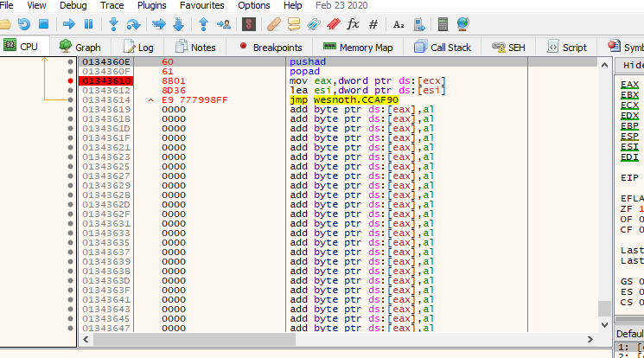Switch to the Memory Map tab
Viewport: 644px width, 358px height.
pos(358,48)
